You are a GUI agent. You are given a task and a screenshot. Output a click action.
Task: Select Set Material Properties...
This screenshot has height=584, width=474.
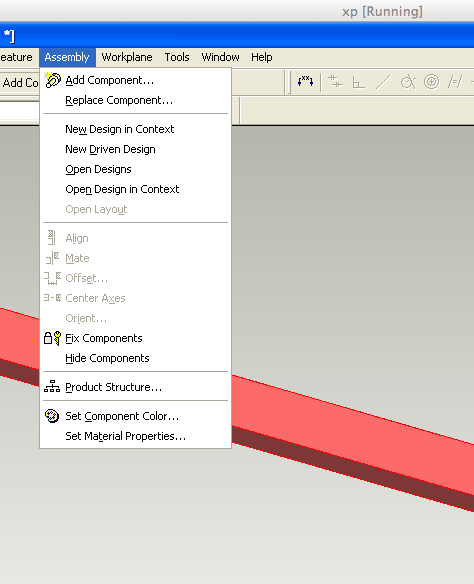(136, 436)
